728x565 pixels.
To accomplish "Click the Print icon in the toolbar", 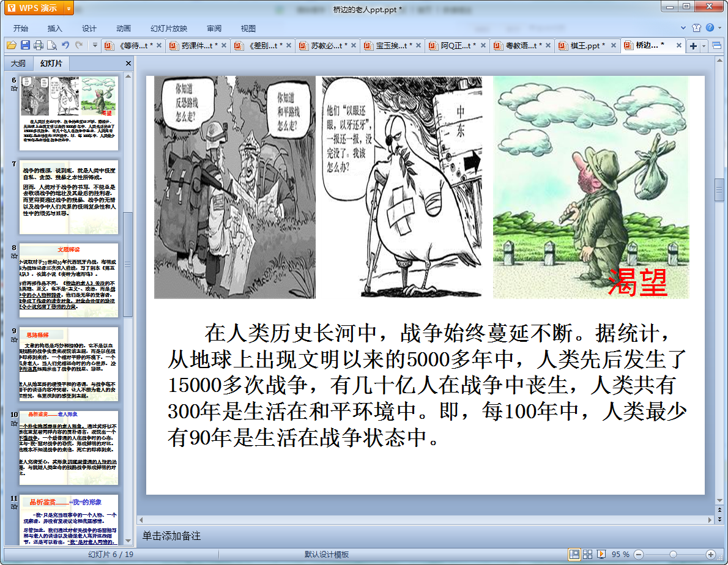I will 39,45.
